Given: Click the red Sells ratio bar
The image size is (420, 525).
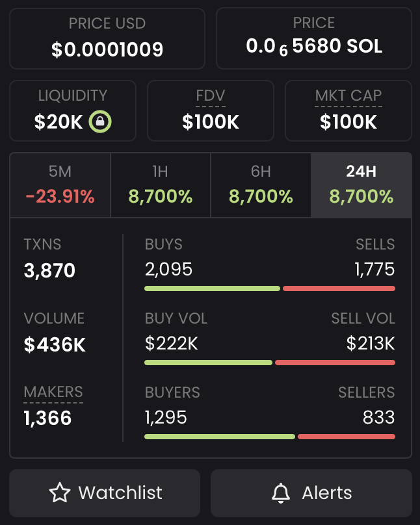Looking at the screenshot, I should coord(339,288).
